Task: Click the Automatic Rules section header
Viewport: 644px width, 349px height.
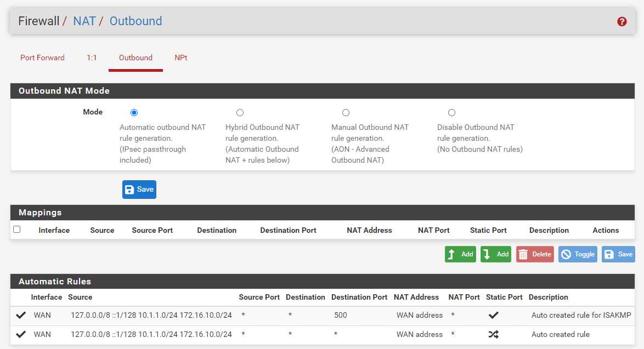Action: pos(323,281)
